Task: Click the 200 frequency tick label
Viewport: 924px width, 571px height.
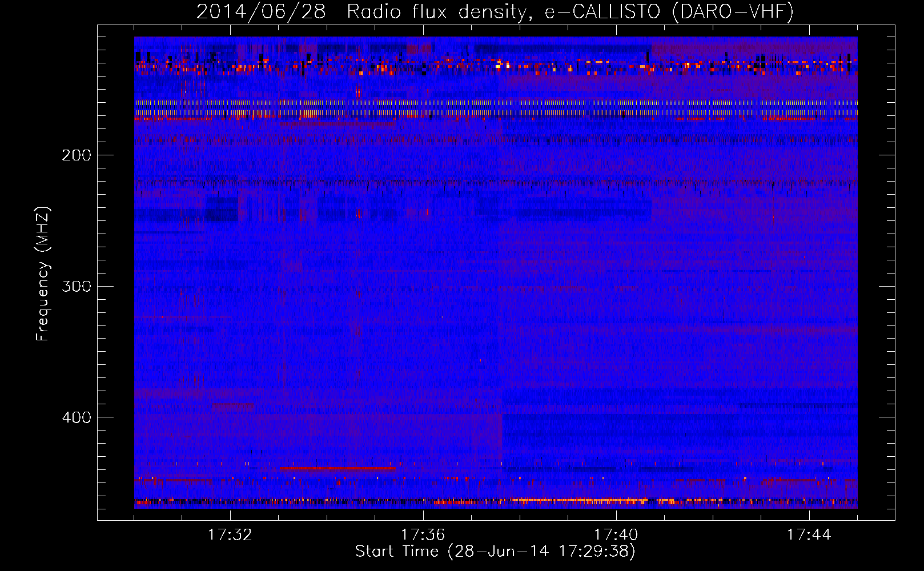Action: tap(77, 155)
